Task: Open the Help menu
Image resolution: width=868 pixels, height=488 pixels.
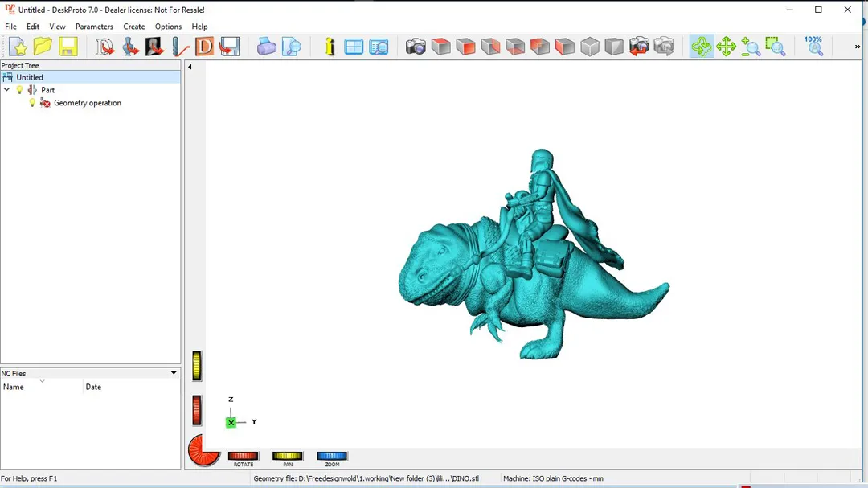Action: 199,27
